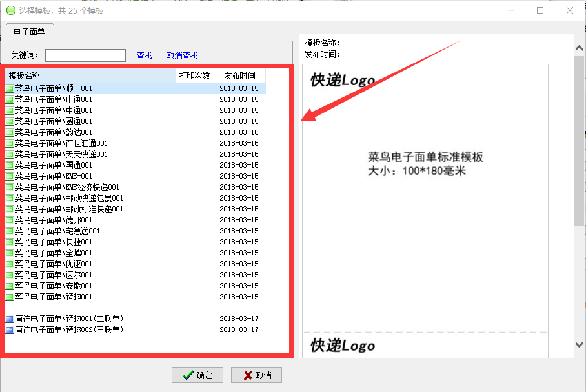
Task: Click the icon of 菜鸟电子面单\德邦001 row
Action: tap(10, 220)
